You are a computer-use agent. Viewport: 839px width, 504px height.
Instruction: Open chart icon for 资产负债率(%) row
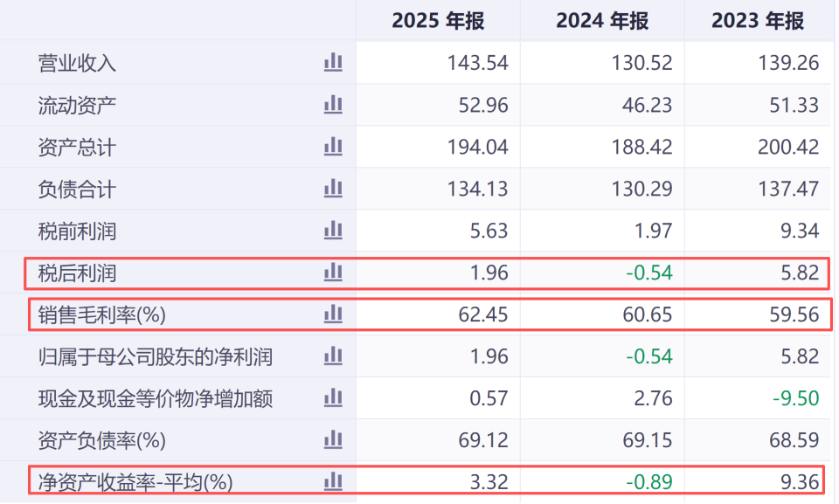333,439
